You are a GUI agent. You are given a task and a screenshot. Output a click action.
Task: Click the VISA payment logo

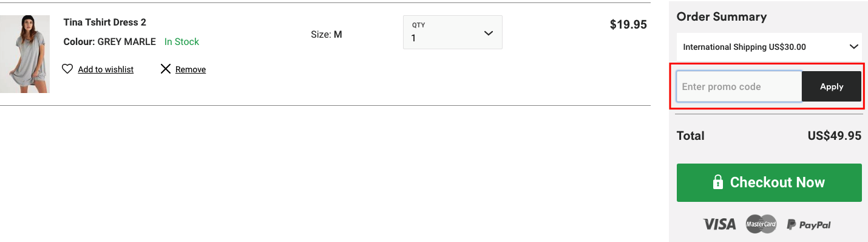pos(719,224)
